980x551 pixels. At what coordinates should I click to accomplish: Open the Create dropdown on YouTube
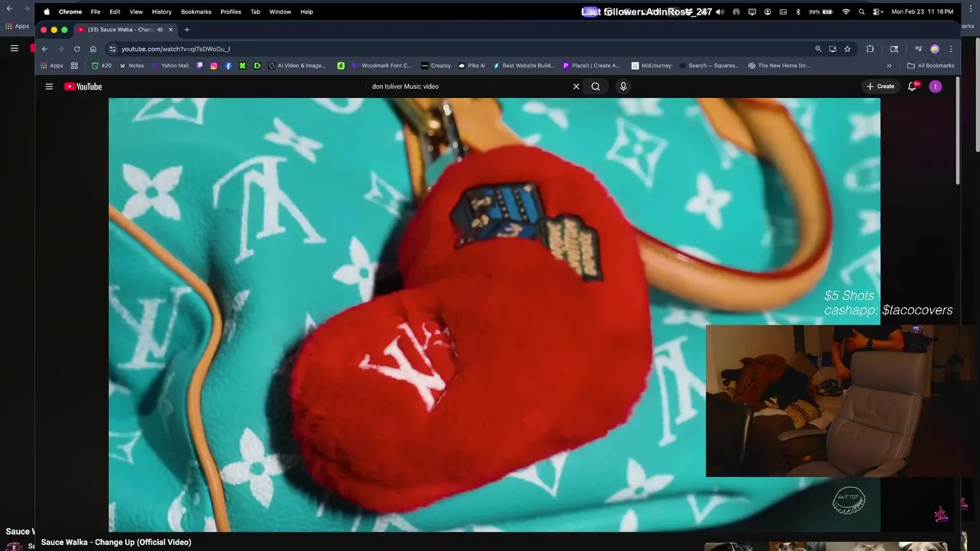880,86
